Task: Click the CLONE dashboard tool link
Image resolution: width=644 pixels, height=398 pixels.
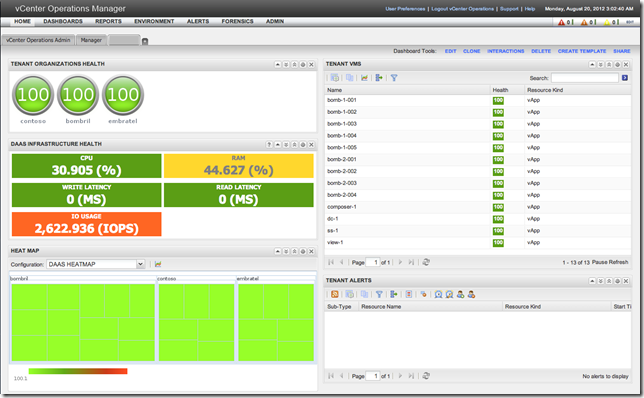Action: point(472,51)
